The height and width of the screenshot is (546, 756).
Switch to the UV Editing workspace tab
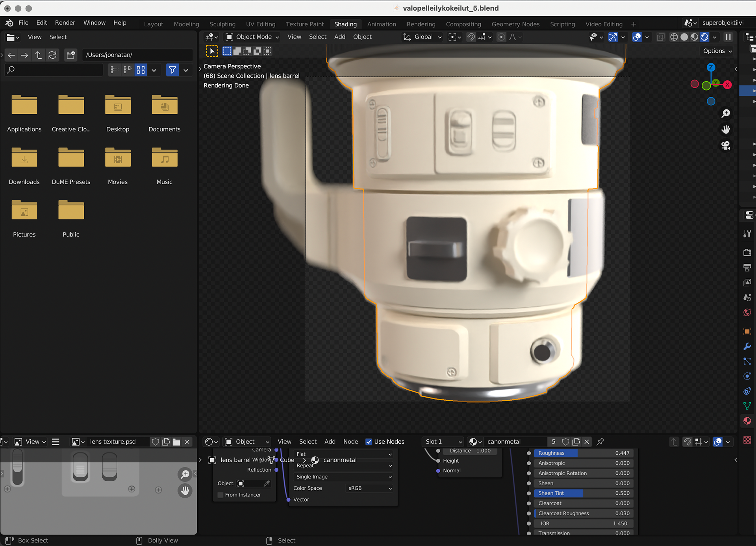[x=261, y=24]
